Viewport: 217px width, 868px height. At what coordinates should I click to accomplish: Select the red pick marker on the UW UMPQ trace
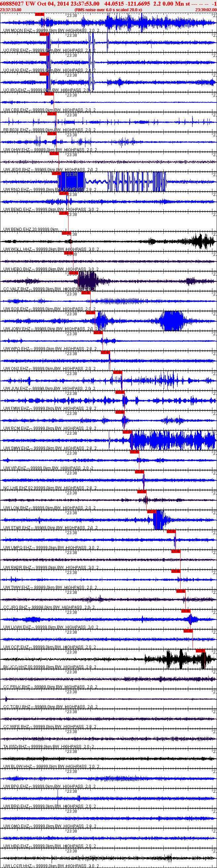pos(171,531)
